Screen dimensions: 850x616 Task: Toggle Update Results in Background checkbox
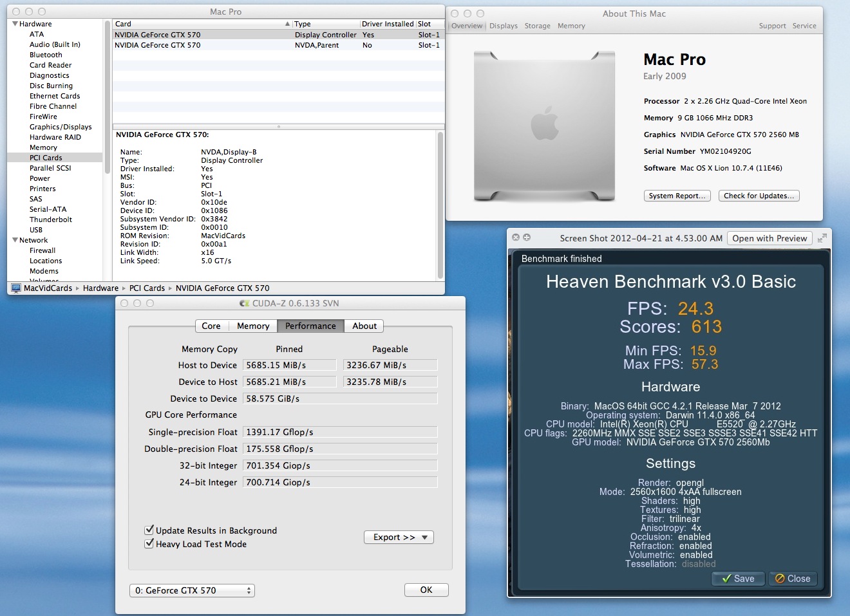[x=149, y=530]
